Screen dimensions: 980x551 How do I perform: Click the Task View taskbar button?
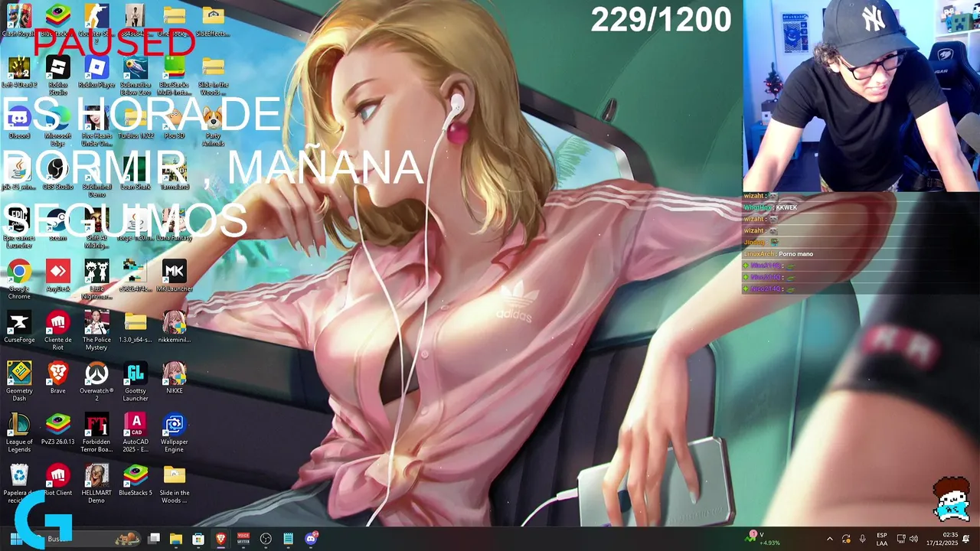tap(153, 539)
